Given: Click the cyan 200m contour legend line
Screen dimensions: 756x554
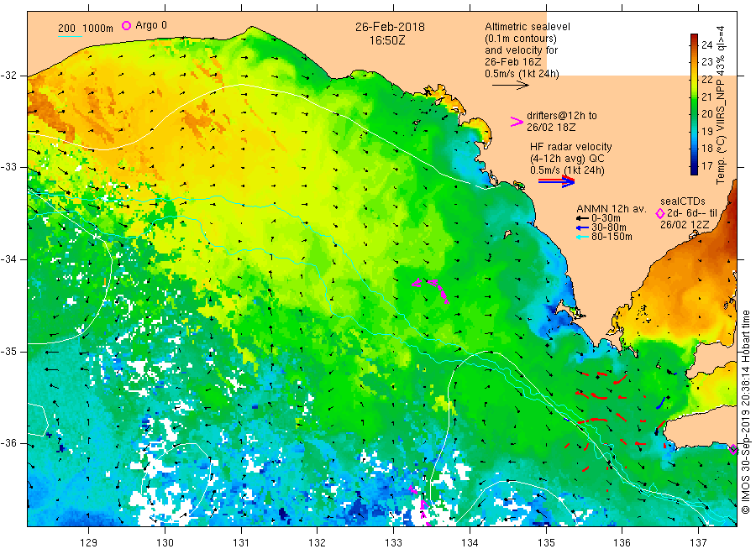Looking at the screenshot, I should point(70,36).
